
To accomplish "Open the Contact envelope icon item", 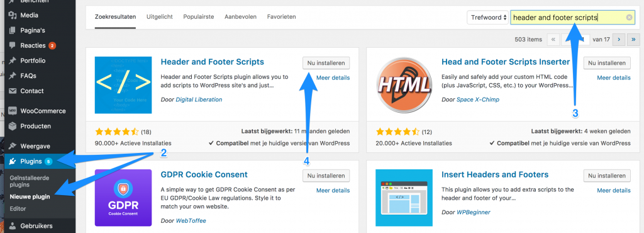I will (x=13, y=91).
